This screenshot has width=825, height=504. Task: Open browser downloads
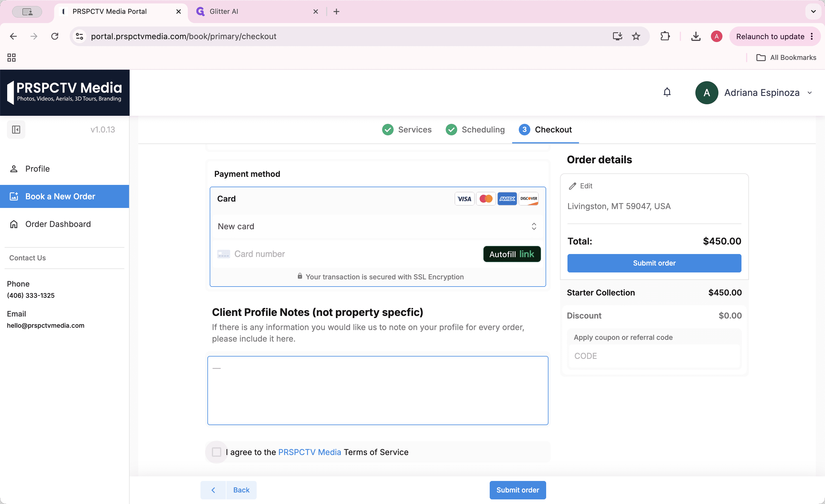click(696, 36)
